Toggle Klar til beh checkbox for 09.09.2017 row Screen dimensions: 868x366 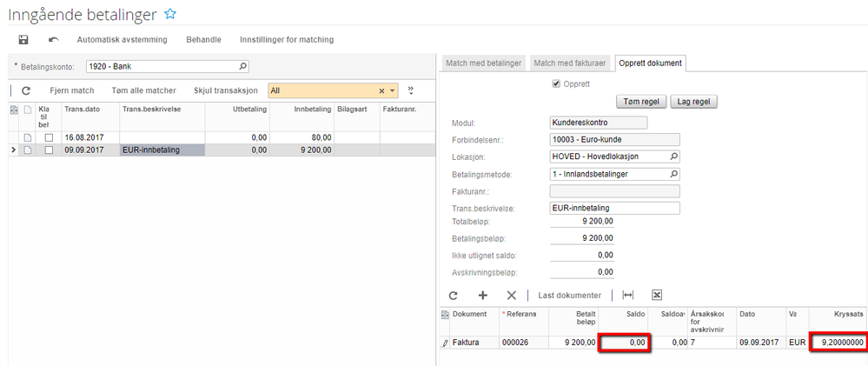click(49, 150)
